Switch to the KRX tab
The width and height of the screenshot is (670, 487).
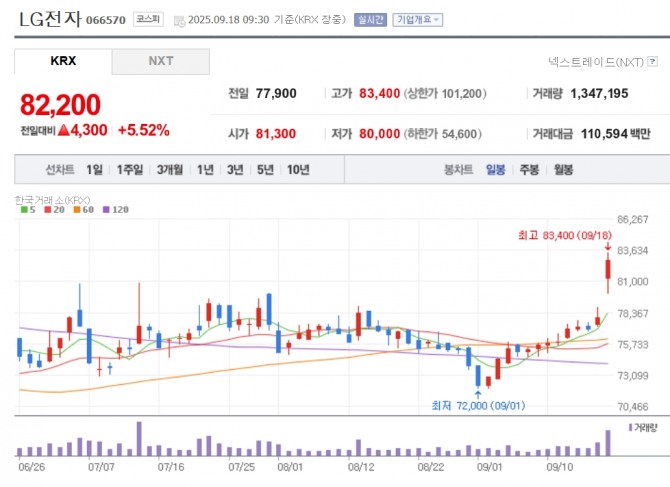63,61
